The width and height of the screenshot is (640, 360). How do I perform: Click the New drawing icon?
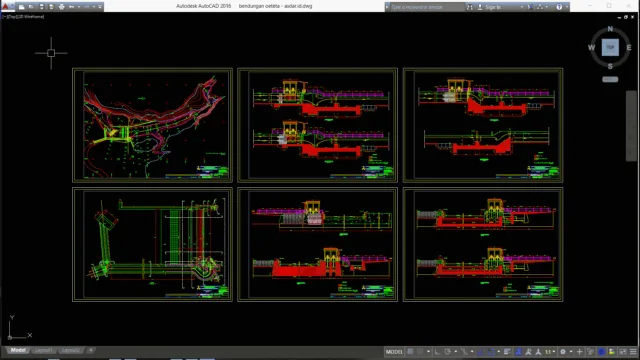click(x=22, y=7)
